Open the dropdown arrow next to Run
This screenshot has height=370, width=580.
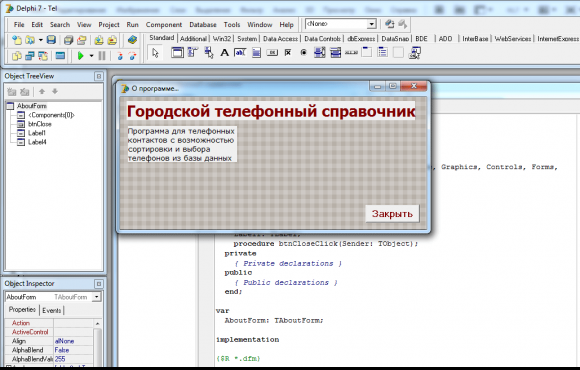91,56
